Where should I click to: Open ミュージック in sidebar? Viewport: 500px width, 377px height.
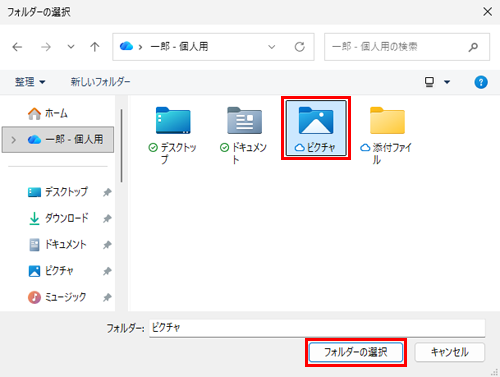57,297
